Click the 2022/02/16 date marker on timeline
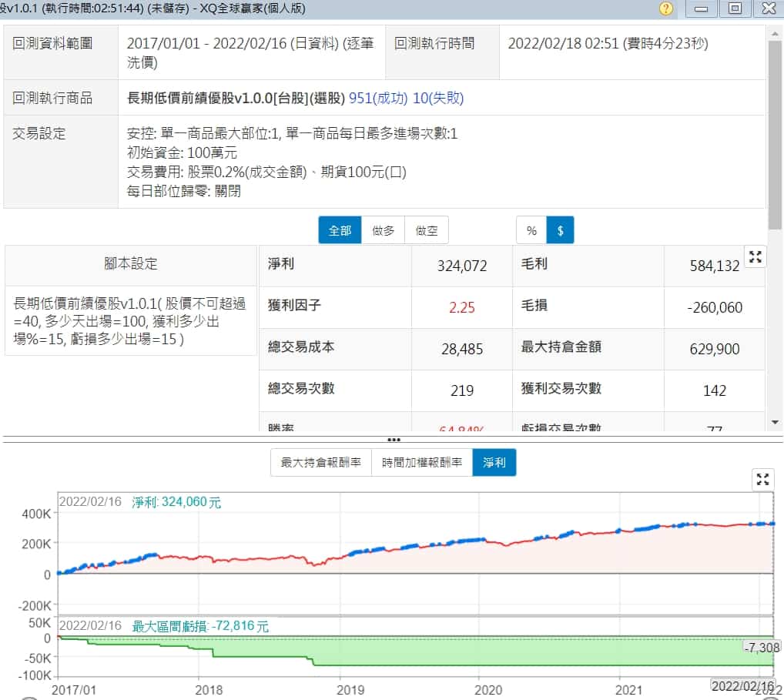 coord(742,685)
